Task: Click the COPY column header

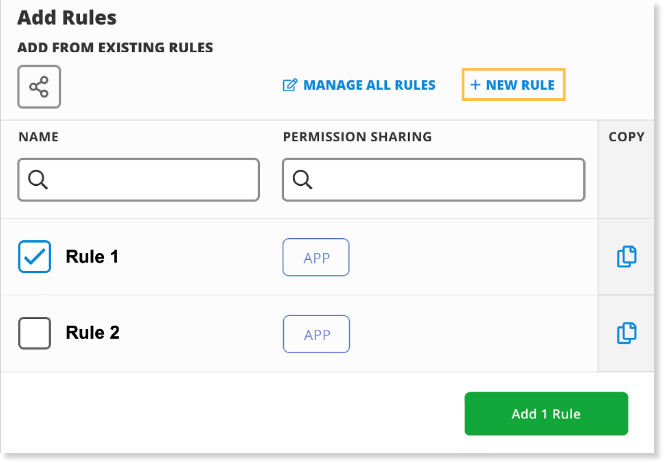Action: coord(626,137)
